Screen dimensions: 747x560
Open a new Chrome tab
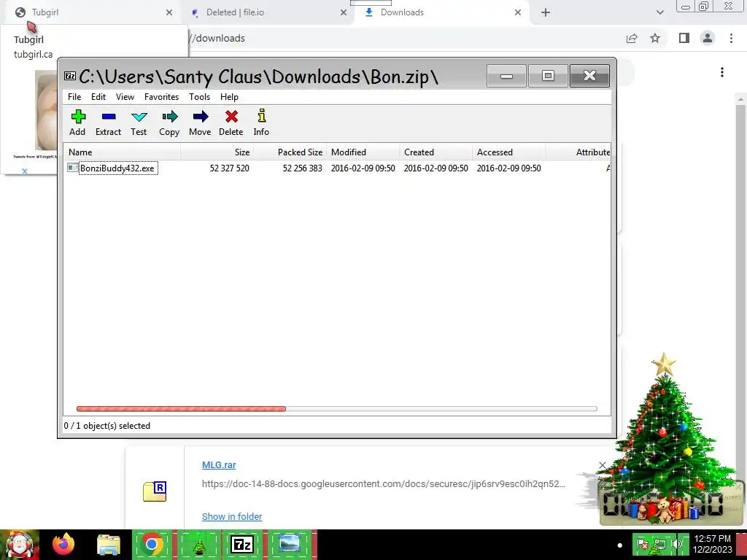click(546, 12)
